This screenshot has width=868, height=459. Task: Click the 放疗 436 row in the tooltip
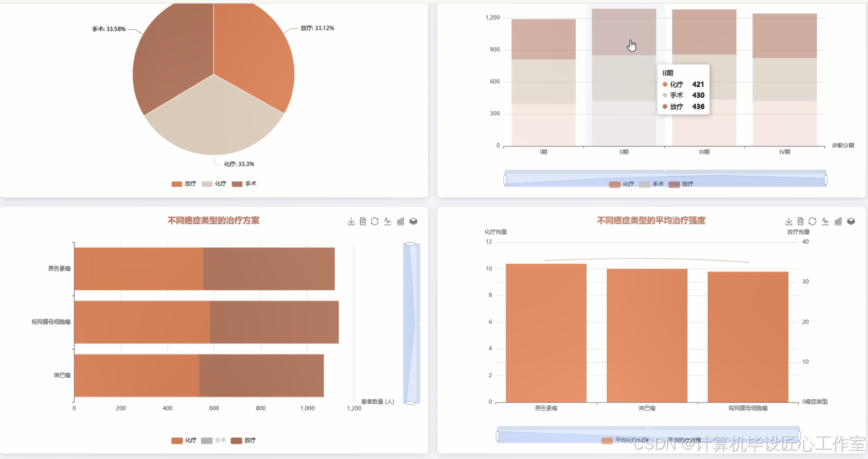683,107
